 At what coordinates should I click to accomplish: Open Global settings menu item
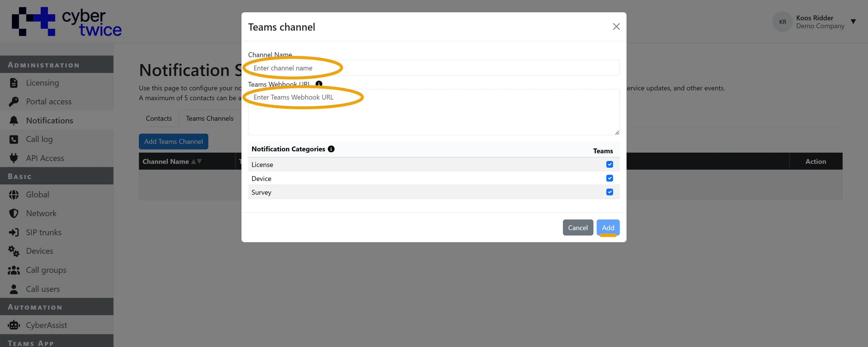(57, 195)
